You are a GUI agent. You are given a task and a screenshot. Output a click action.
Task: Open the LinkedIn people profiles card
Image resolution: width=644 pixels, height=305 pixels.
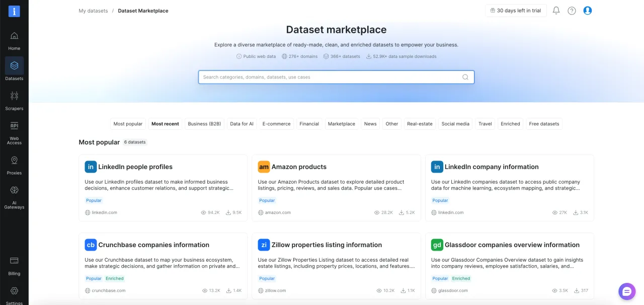pyautogui.click(x=163, y=188)
